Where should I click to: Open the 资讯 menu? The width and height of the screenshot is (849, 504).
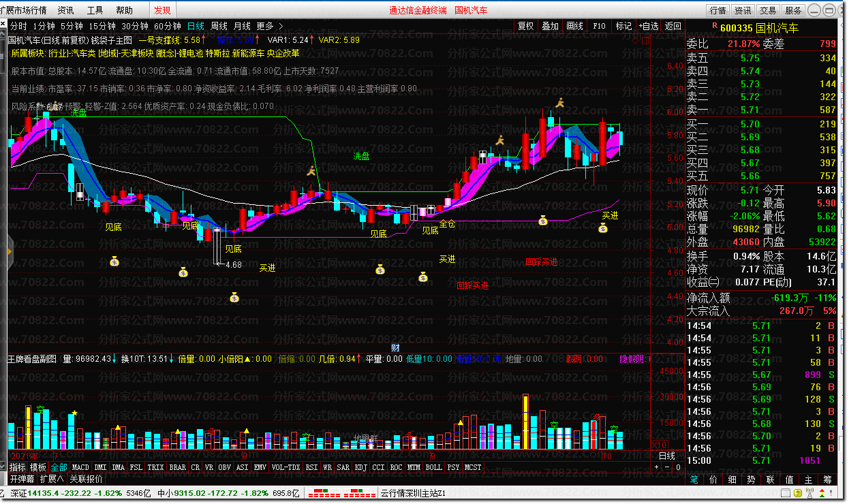pyautogui.click(x=66, y=10)
